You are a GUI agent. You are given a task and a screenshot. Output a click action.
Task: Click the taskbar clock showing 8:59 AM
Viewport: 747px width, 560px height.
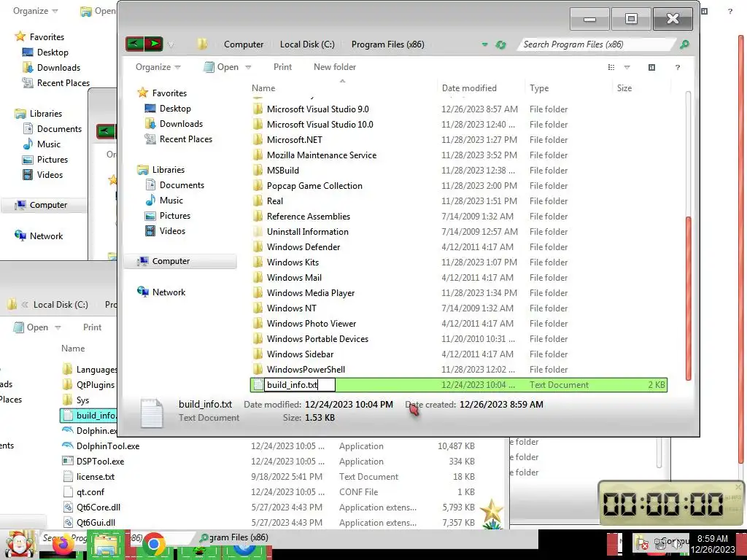click(712, 544)
